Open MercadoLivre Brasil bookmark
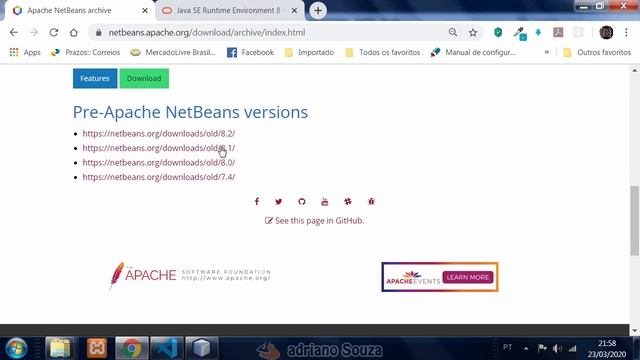The width and height of the screenshot is (640, 360). [173, 52]
